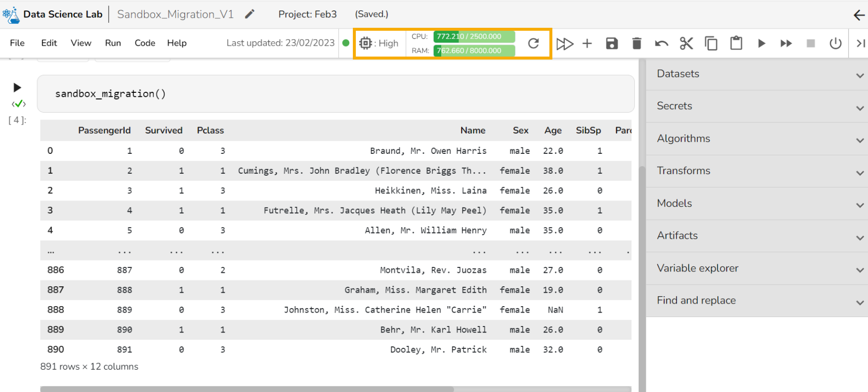Click the scissors cut icon
The image size is (868, 392).
pyautogui.click(x=686, y=44)
